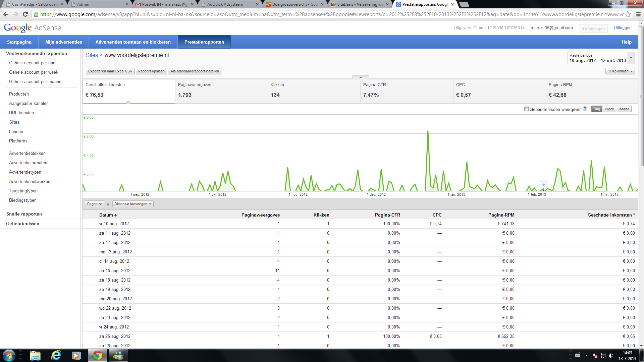Image resolution: width=644 pixels, height=362 pixels.
Task: Click the Uitloggen link
Action: (623, 28)
